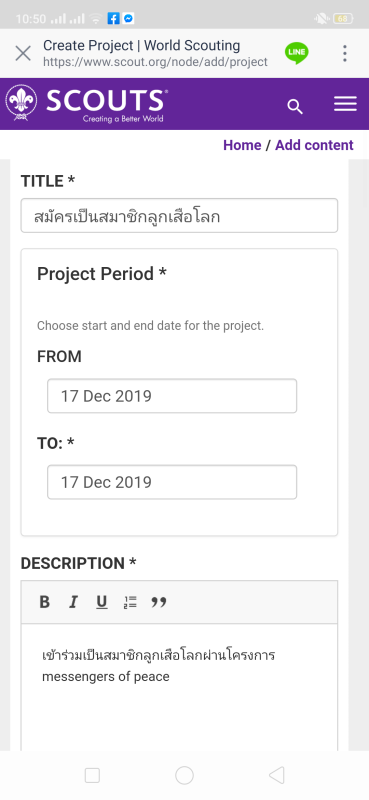The width and height of the screenshot is (369, 800).
Task: Toggle underline formatting in description editor
Action: (102, 603)
